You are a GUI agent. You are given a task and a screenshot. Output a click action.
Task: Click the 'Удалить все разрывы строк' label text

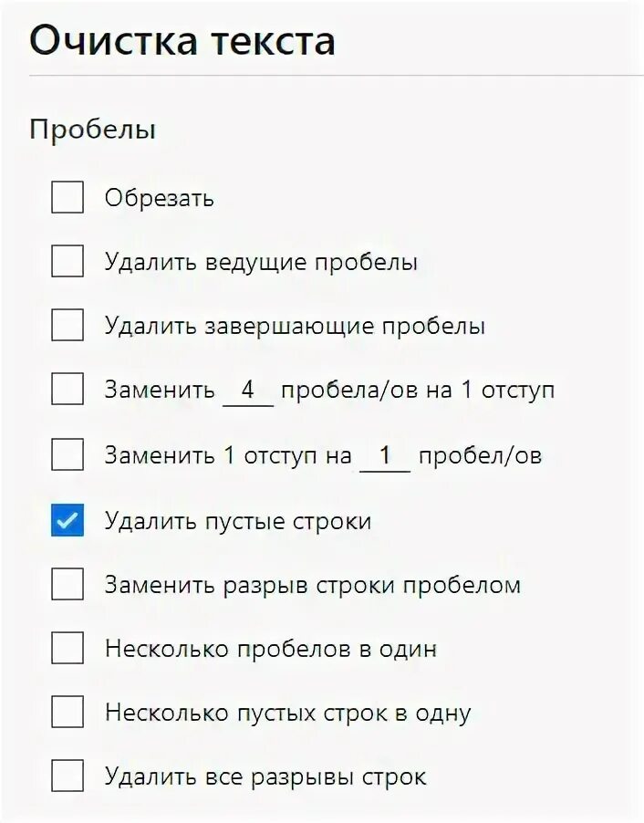[x=265, y=776]
